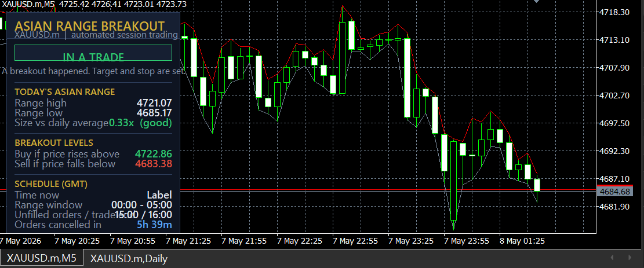The width and height of the screenshot is (644, 268).
Task: Click the 4687.10 price axis label
Action: click(614, 179)
